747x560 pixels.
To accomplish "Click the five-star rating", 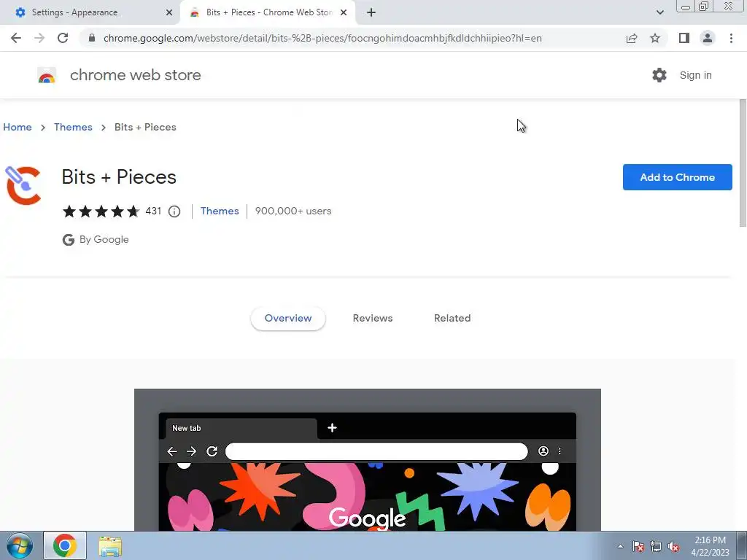I will pos(101,211).
